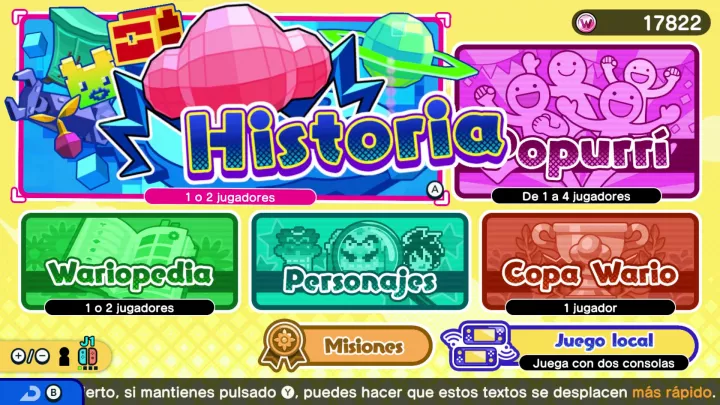
Task: Click the Y button icon in ticker
Action: (x=287, y=393)
